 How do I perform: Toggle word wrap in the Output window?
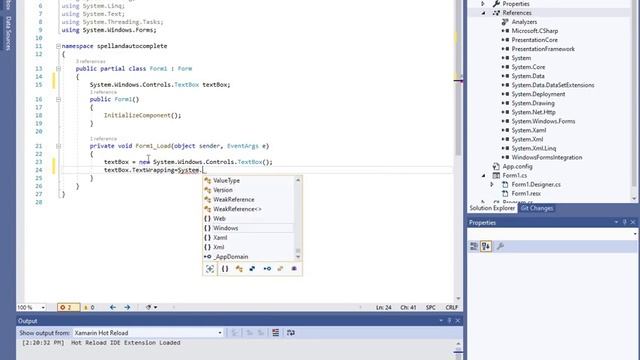[x=291, y=333]
